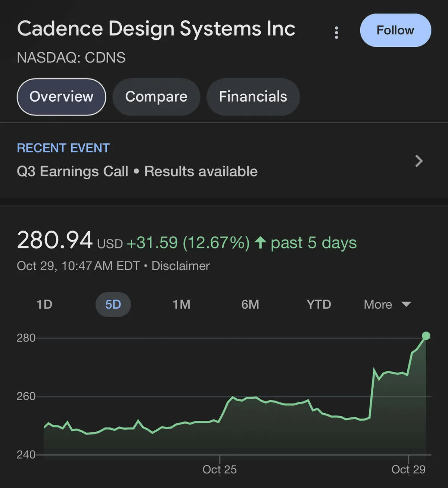Click the latest price dot on chart
This screenshot has height=488, width=448.
[x=426, y=336]
